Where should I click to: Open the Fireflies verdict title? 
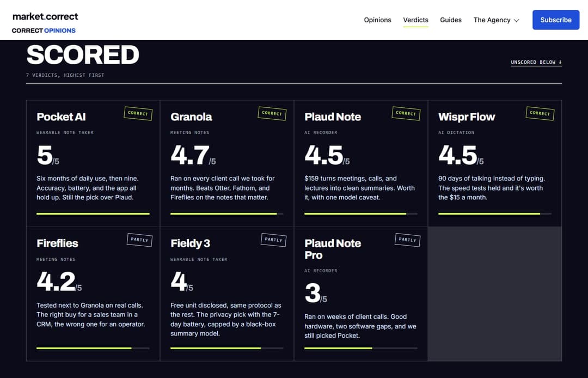point(57,243)
